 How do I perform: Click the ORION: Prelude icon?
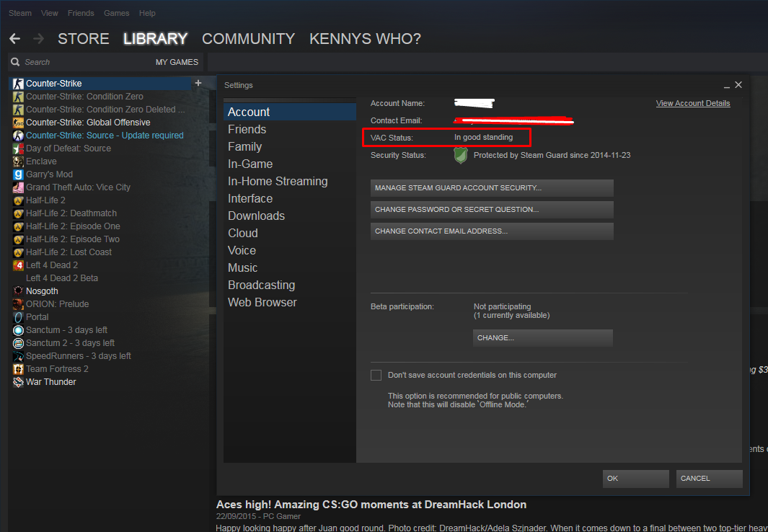[18, 304]
